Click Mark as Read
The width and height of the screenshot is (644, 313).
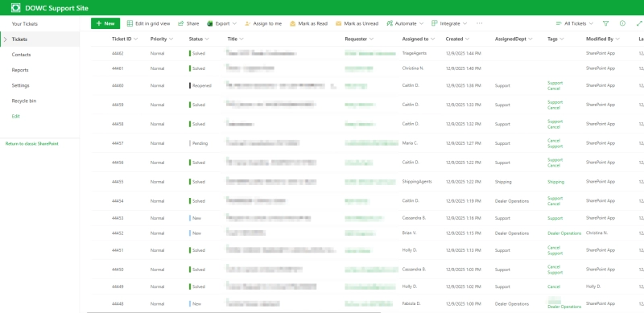[308, 23]
